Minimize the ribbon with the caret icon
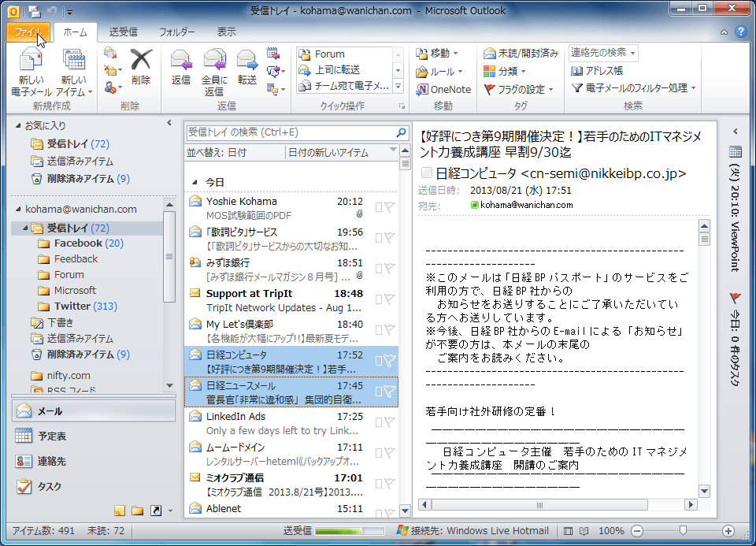The height and width of the screenshot is (546, 756). click(724, 32)
